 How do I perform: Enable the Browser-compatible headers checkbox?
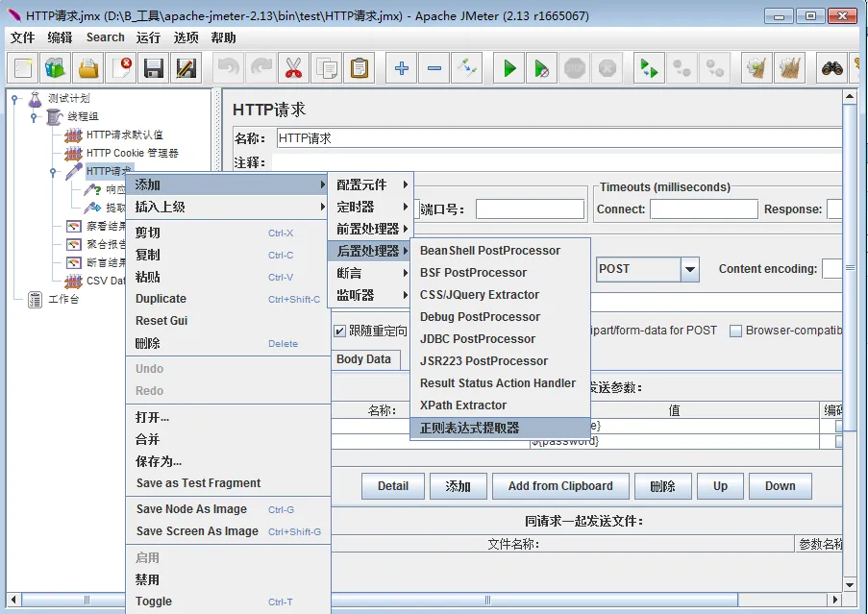click(735, 332)
